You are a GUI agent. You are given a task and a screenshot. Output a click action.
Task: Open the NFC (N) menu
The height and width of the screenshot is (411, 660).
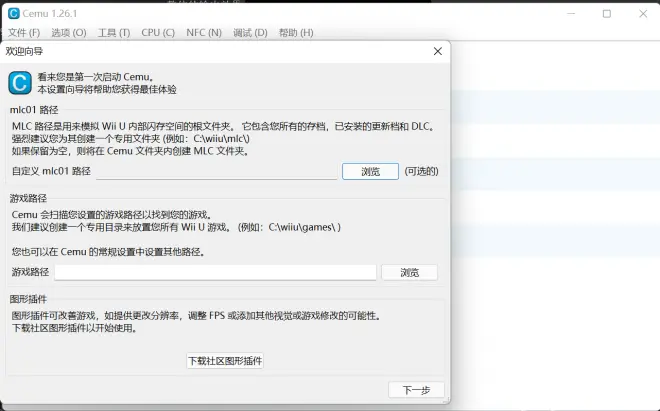pyautogui.click(x=204, y=33)
